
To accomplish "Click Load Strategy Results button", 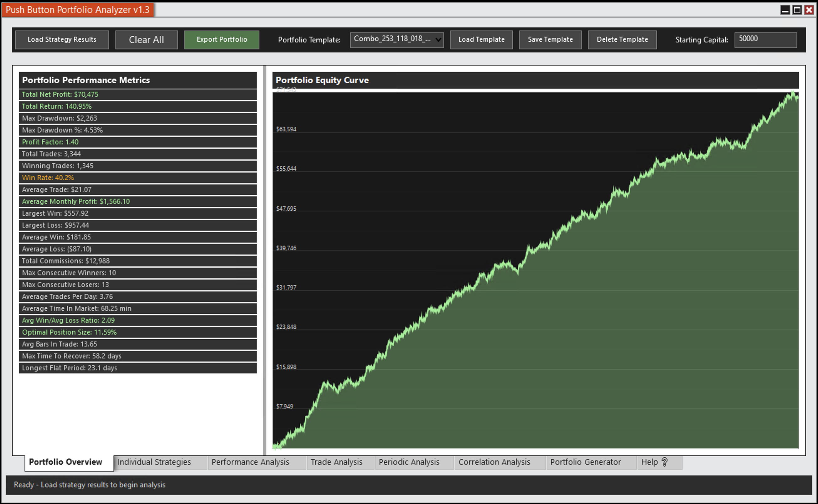I will 62,40.
